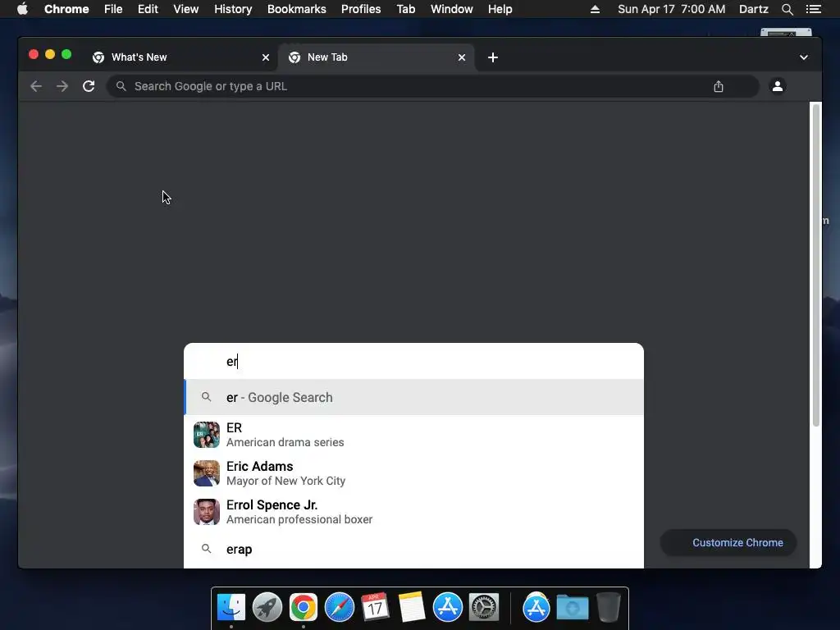Viewport: 840px width, 630px height.
Task: Open the Chrome application menu
Action: pyautogui.click(x=66, y=9)
